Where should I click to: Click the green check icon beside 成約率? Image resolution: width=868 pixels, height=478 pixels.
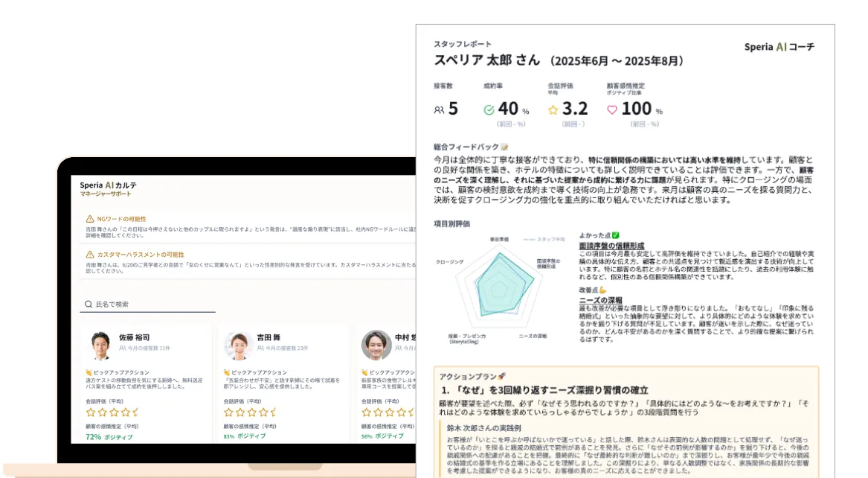488,109
